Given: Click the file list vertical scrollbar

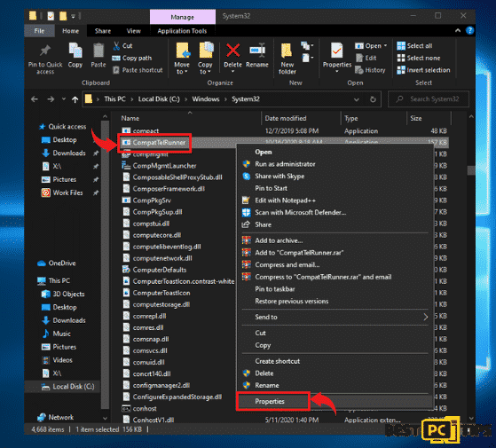Looking at the screenshot, I should click(x=471, y=170).
